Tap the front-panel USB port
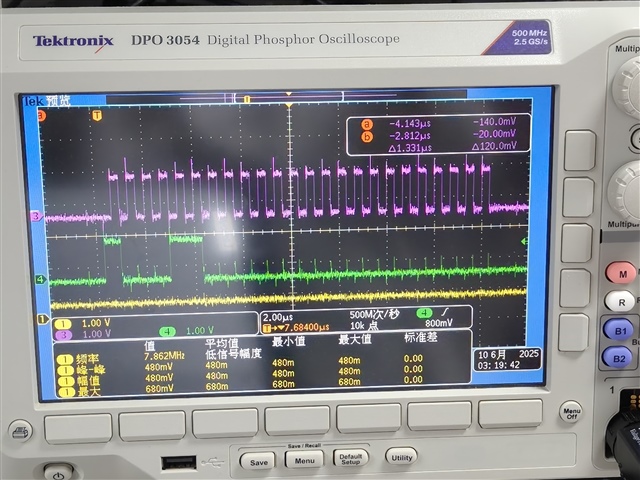This screenshot has width=640, height=480. point(178,463)
